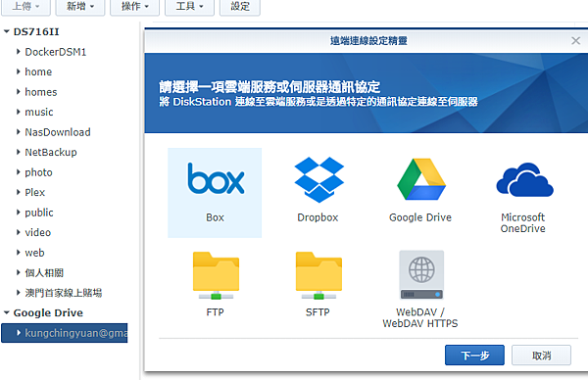Viewport: 588px width, 380px height.
Task: Open the web folder in tree
Action: tap(34, 253)
